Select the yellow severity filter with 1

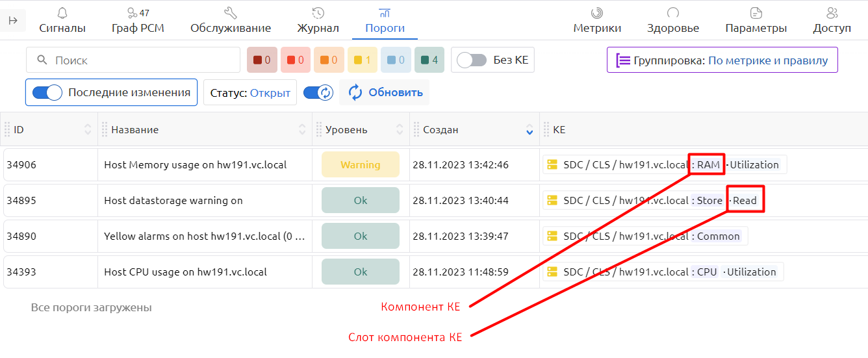click(363, 60)
